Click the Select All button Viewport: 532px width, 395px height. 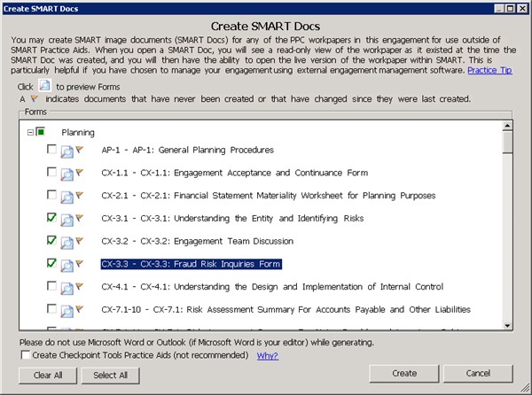tap(111, 375)
